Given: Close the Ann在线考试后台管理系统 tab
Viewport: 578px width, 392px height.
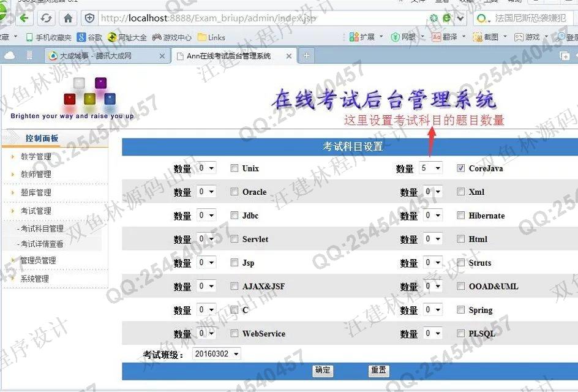Looking at the screenshot, I should click(289, 56).
